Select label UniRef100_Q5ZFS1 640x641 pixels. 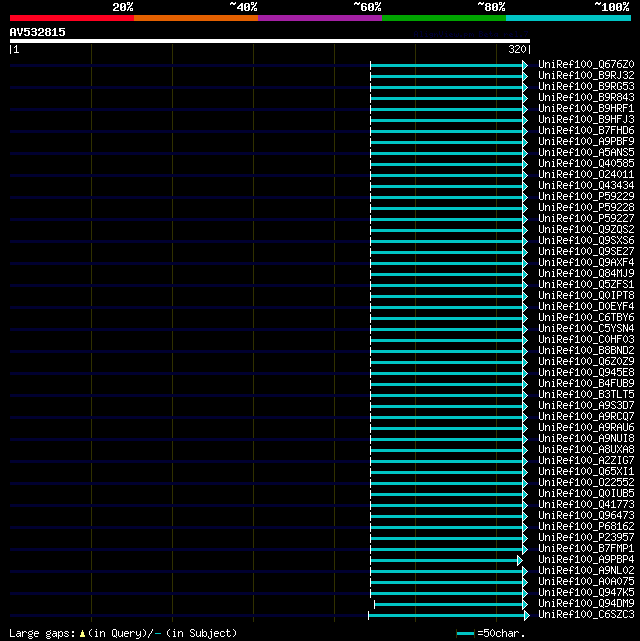(586, 285)
